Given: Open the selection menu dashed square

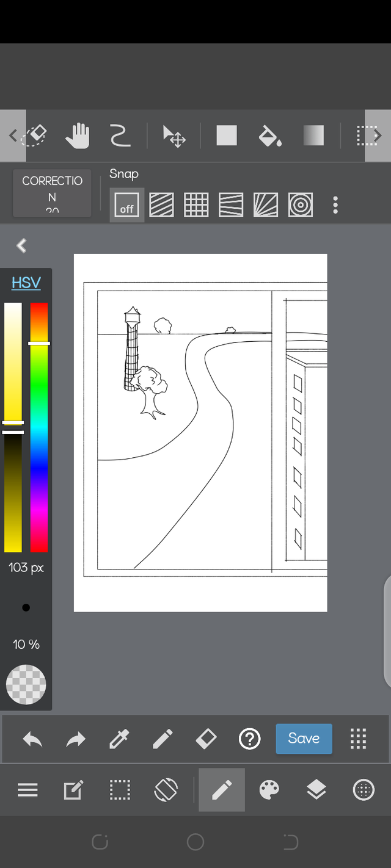Looking at the screenshot, I should click(120, 790).
